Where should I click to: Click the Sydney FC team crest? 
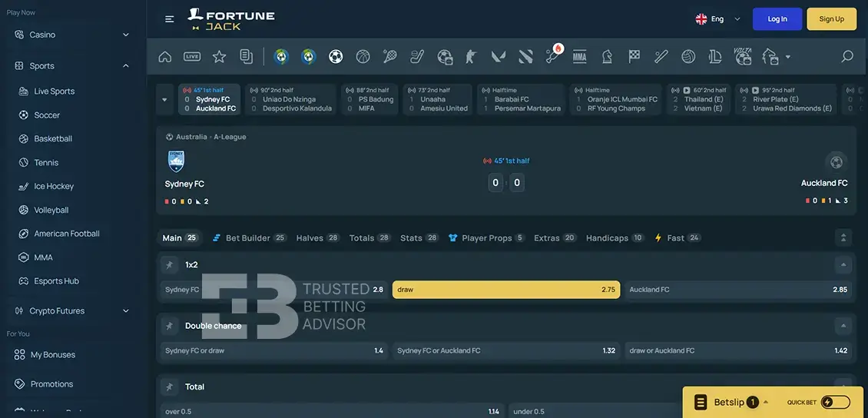tap(176, 161)
